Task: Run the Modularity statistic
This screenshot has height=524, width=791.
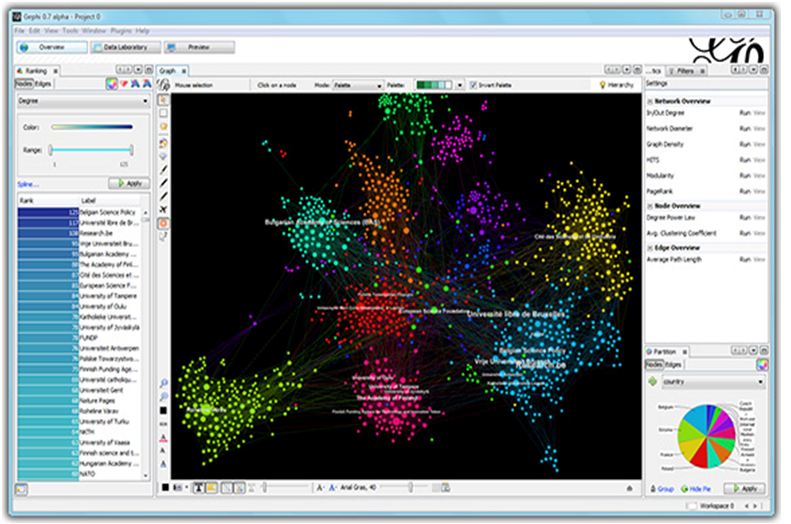Action: [x=744, y=175]
